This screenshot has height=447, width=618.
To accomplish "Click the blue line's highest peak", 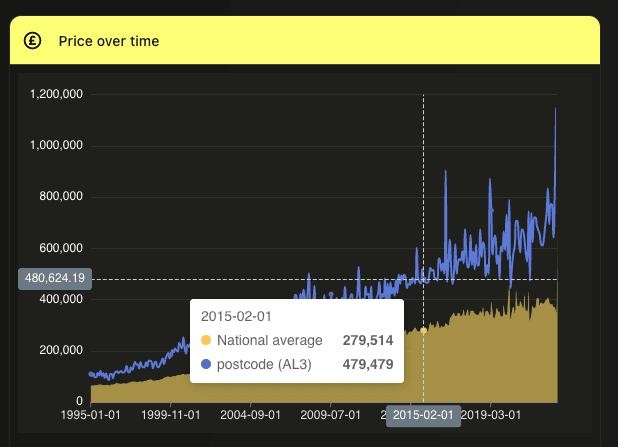I will tap(556, 109).
